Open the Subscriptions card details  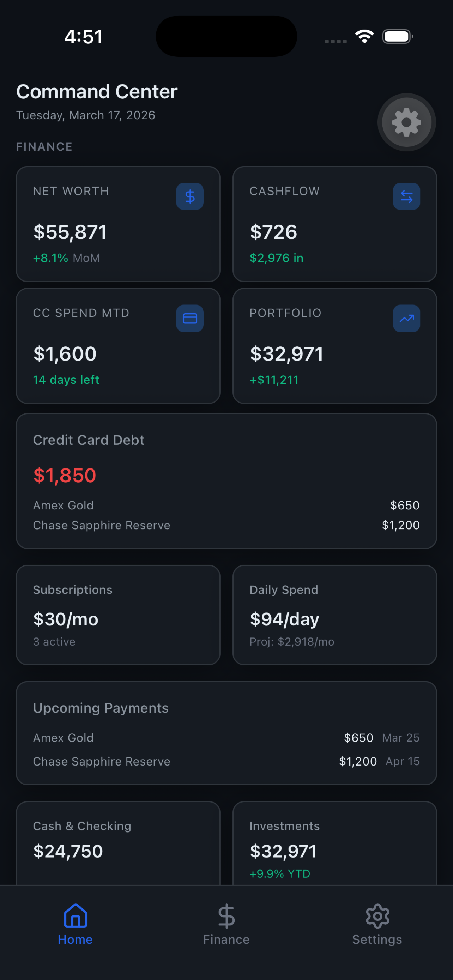118,615
